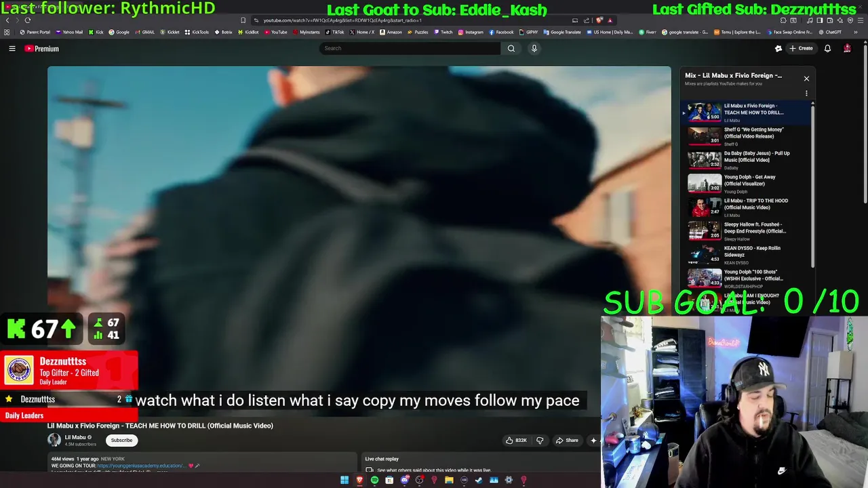Select Young Dolph Get Away visualizer

pyautogui.click(x=745, y=184)
